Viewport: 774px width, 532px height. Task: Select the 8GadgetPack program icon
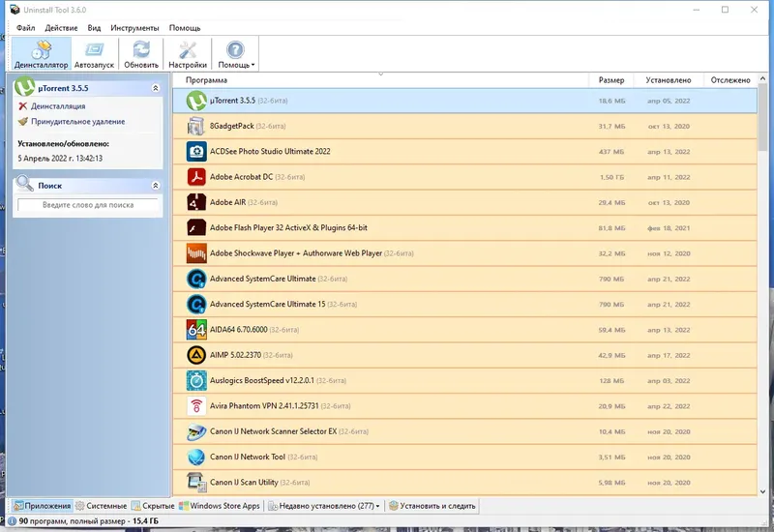point(196,126)
